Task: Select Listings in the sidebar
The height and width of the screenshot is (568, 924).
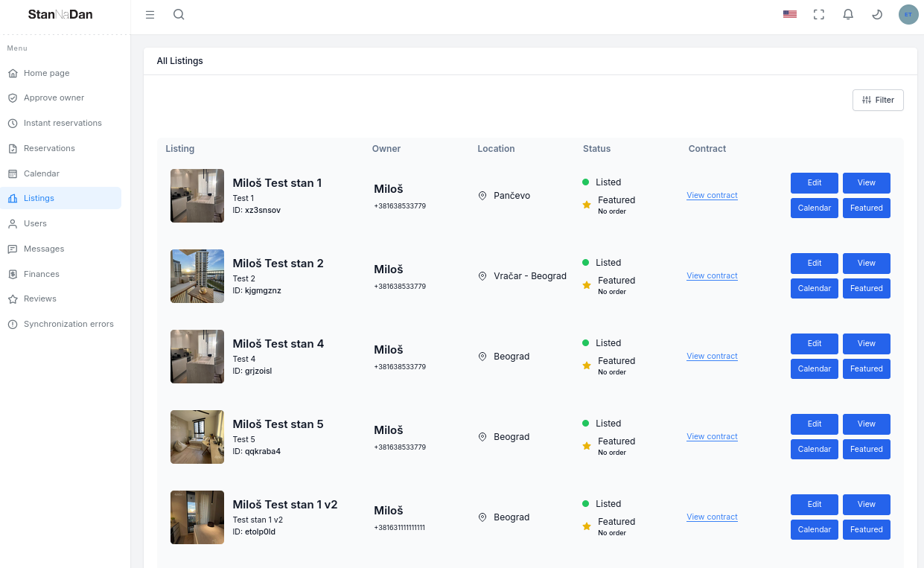Action: [x=61, y=198]
